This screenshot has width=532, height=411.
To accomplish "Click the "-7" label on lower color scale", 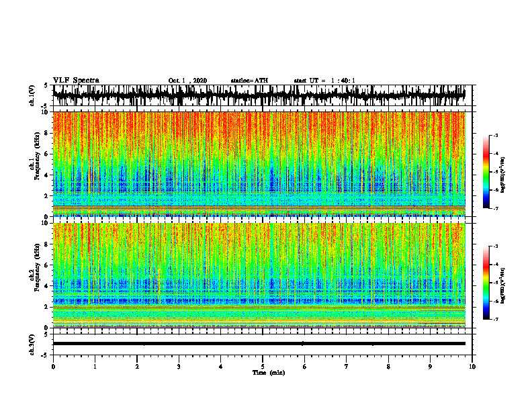I will tap(496, 319).
